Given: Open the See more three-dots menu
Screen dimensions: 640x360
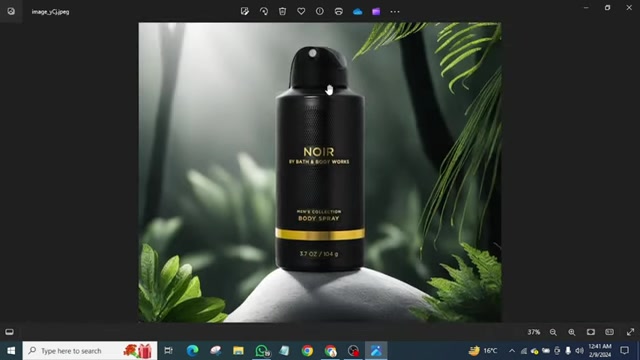Looking at the screenshot, I should click(395, 11).
